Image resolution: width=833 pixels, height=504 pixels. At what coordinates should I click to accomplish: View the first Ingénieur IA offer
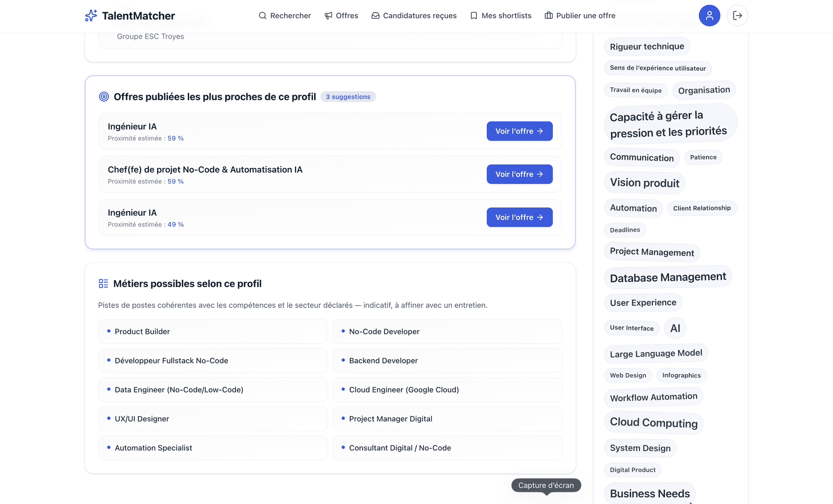click(x=519, y=131)
